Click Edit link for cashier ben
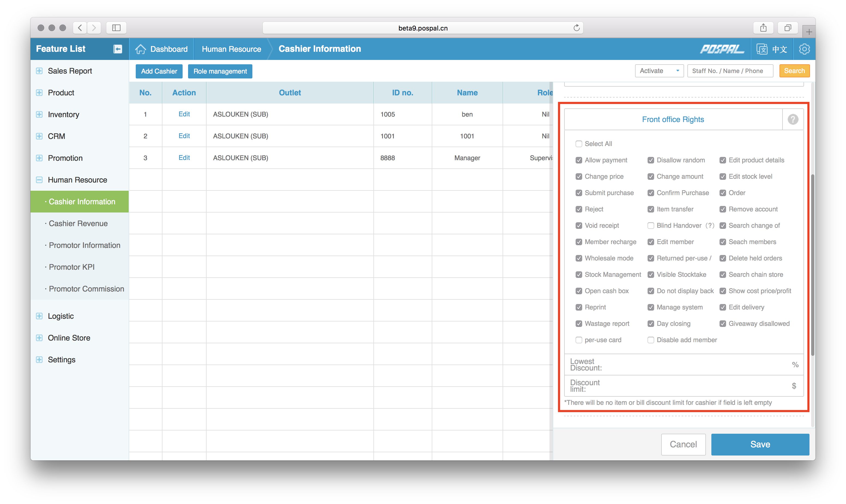This screenshot has height=504, width=846. (x=184, y=114)
